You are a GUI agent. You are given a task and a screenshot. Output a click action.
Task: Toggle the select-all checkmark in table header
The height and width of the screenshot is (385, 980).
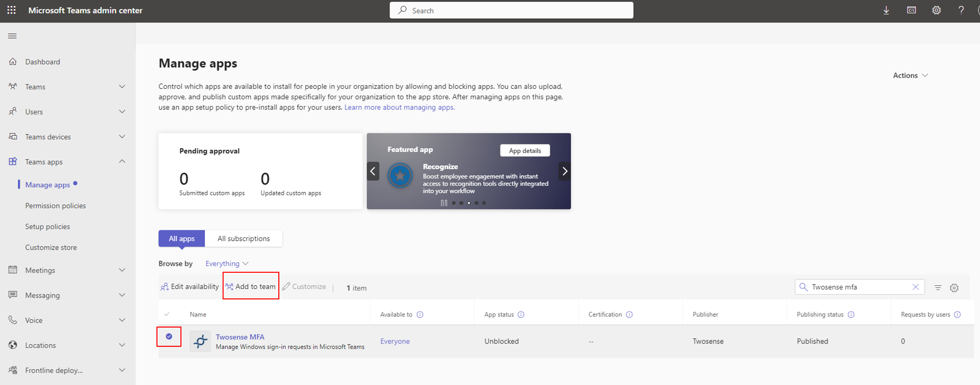click(x=167, y=314)
